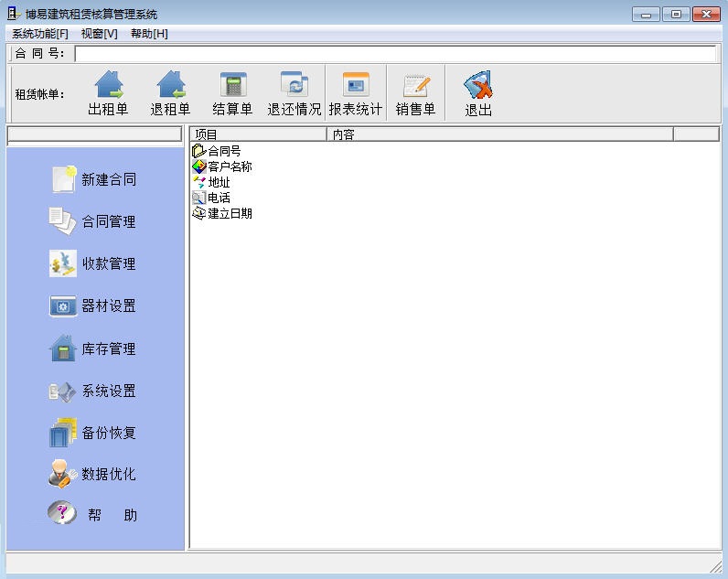Select the 建立日期 row text
This screenshot has width=728, height=579.
(x=230, y=214)
